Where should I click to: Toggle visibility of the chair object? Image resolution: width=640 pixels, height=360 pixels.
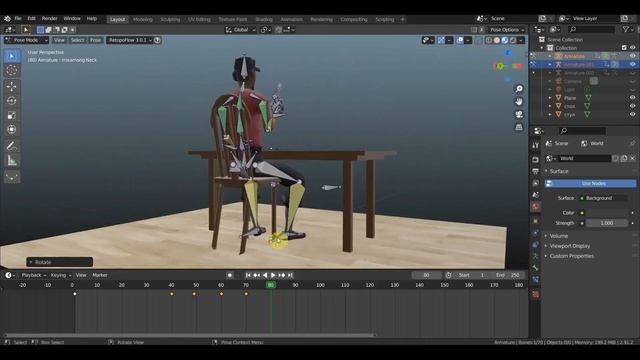click(x=632, y=106)
